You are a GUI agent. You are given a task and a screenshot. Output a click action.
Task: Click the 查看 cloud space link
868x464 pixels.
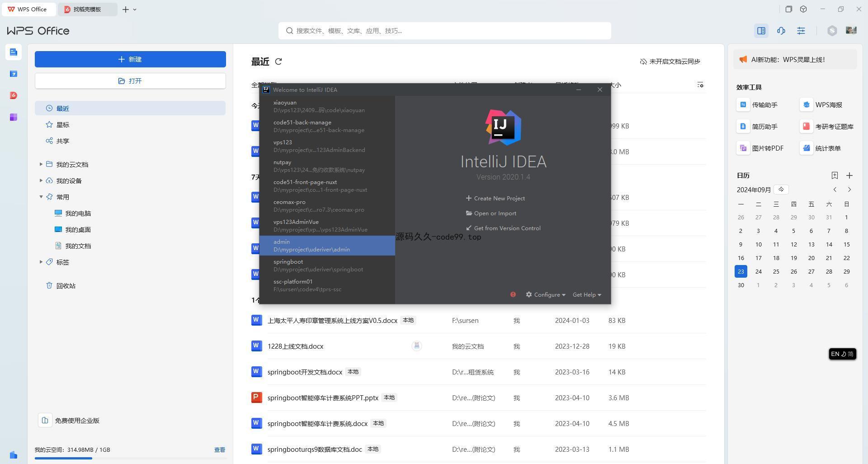[220, 450]
